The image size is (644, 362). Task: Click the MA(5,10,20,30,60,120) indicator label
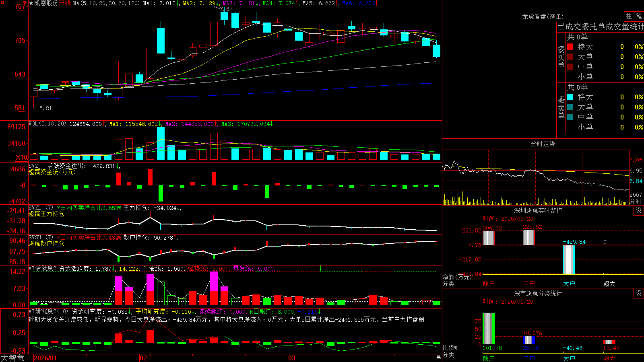106,3
